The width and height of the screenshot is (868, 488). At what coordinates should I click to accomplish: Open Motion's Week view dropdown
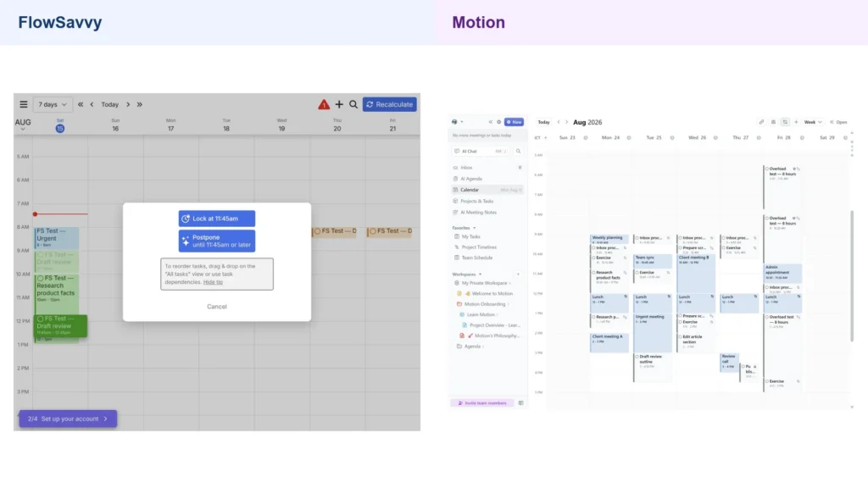pos(813,122)
